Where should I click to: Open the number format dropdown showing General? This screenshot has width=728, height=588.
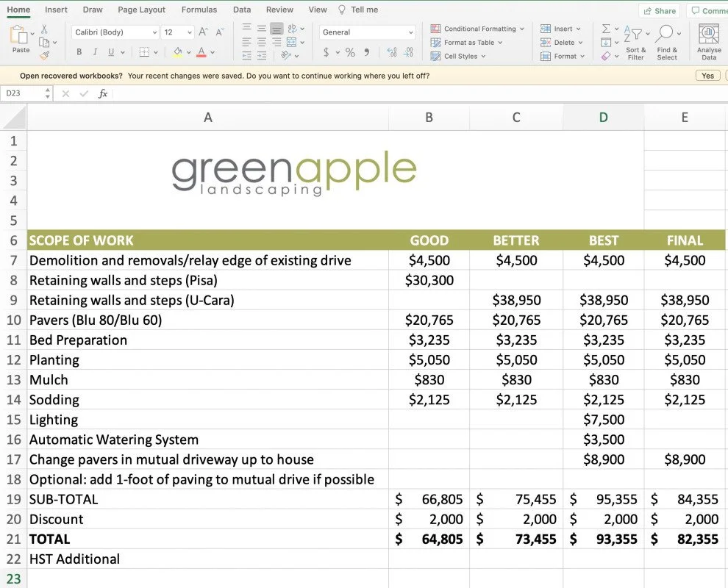point(366,32)
